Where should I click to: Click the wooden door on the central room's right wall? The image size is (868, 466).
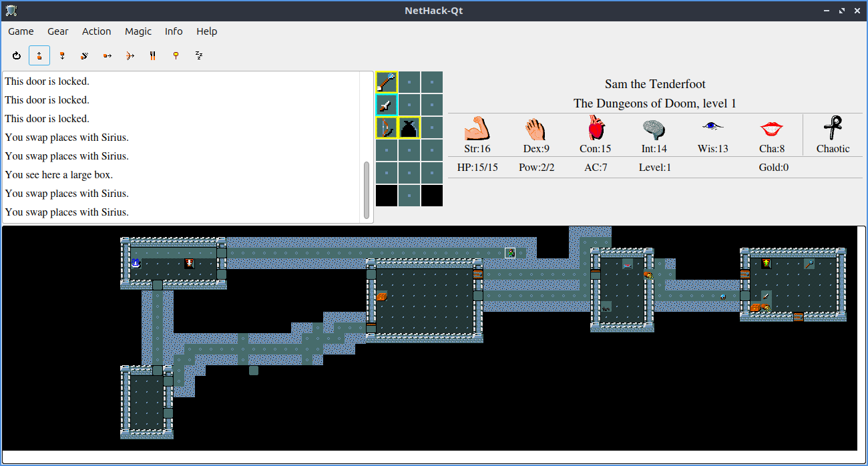click(478, 274)
